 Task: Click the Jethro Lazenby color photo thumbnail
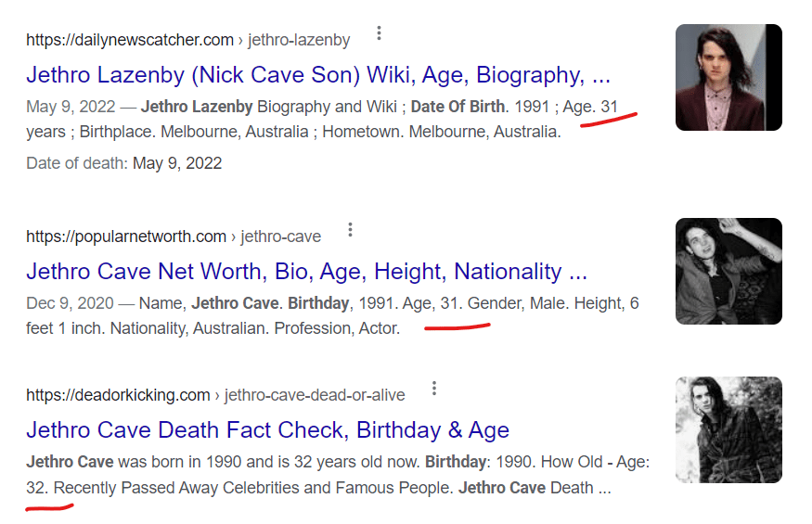[x=728, y=77]
